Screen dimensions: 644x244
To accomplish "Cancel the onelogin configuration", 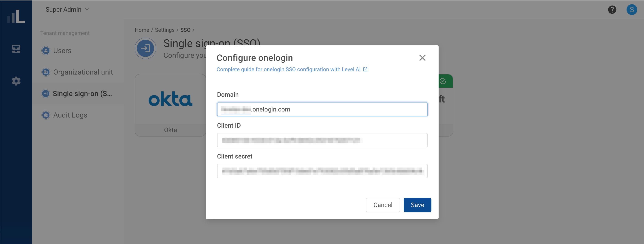I will (x=383, y=205).
